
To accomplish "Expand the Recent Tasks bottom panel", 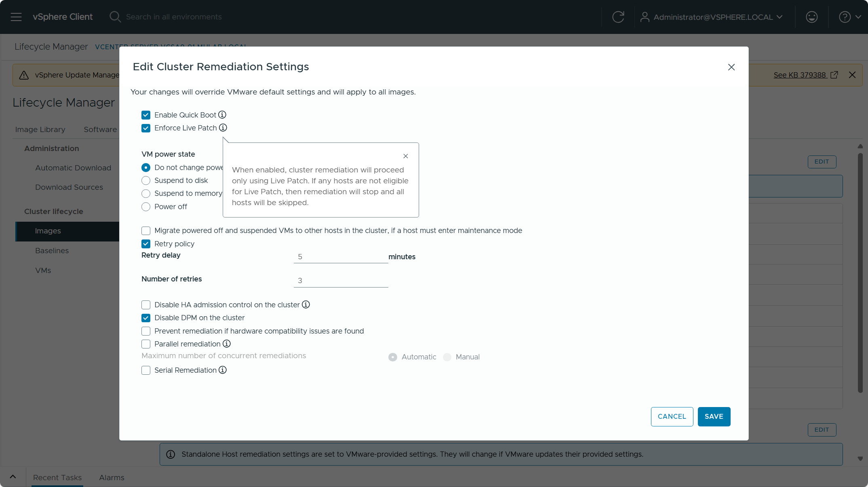I will pos(13,477).
